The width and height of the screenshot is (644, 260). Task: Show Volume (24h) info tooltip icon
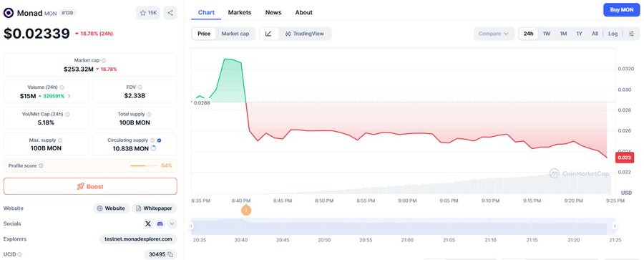click(x=62, y=87)
